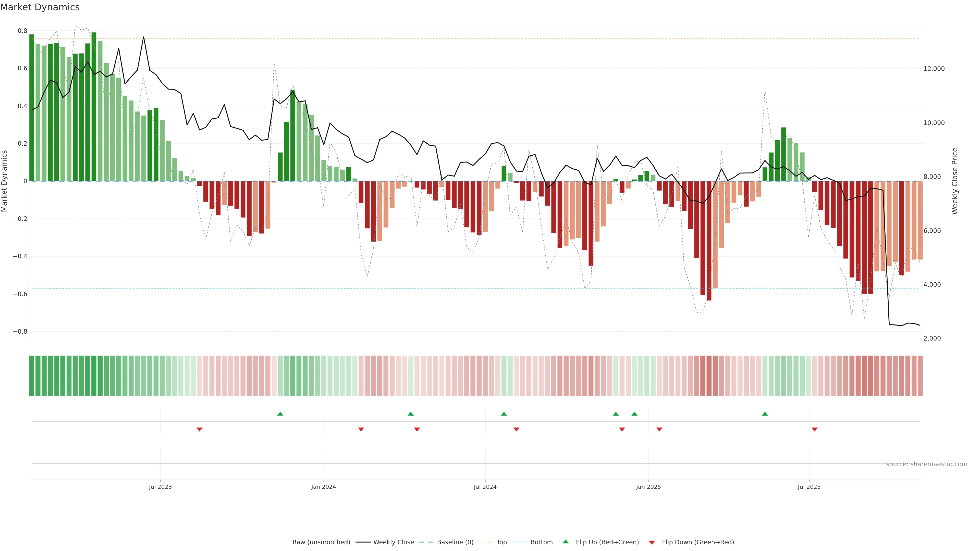Click the red Flip Down legend triangle icon
This screenshot has width=980, height=551.
click(x=652, y=542)
